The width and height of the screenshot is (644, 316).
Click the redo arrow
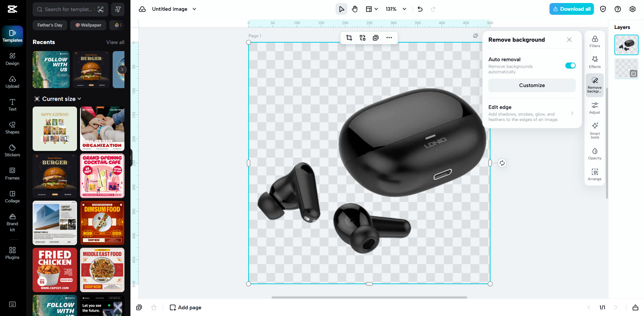coord(433,9)
